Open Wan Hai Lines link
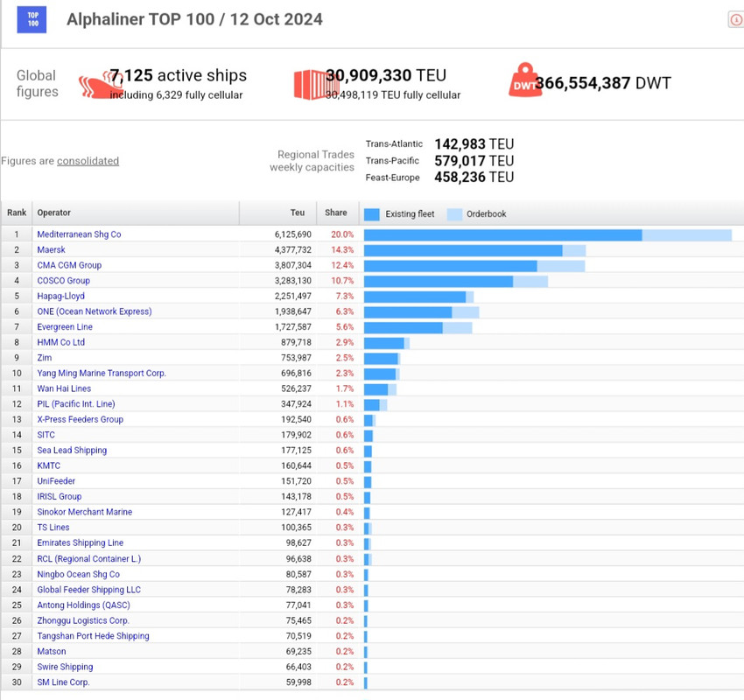Screen dimensions: 744x700 point(64,388)
